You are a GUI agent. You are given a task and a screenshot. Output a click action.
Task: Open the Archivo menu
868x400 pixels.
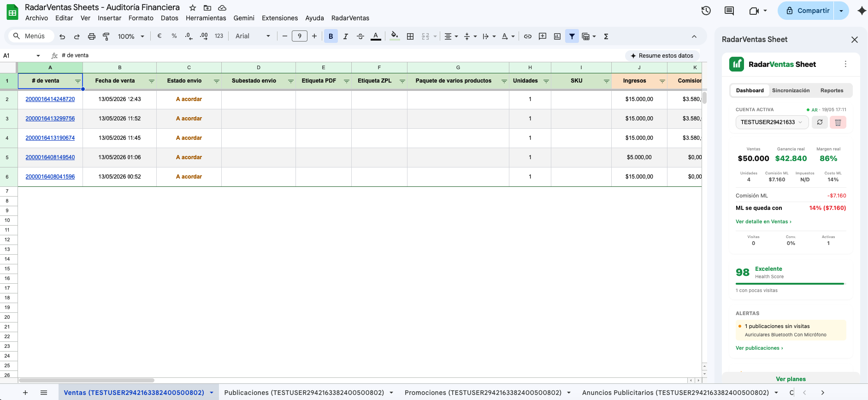[x=36, y=18]
